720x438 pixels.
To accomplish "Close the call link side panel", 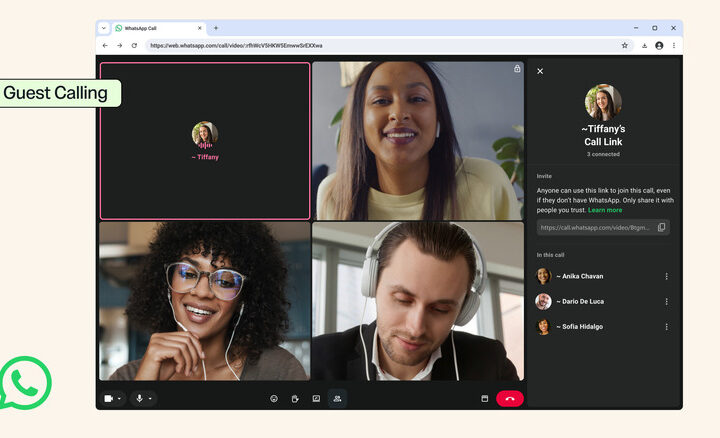I will click(540, 71).
